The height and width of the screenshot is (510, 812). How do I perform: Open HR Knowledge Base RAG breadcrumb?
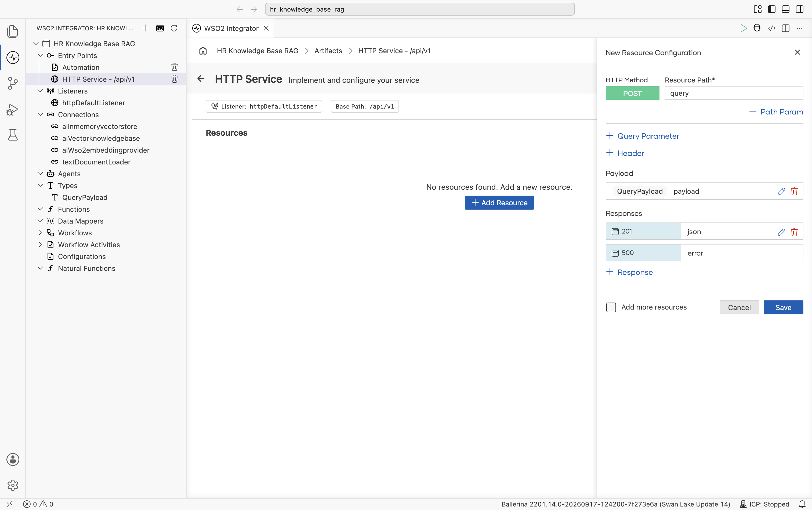[x=258, y=51]
